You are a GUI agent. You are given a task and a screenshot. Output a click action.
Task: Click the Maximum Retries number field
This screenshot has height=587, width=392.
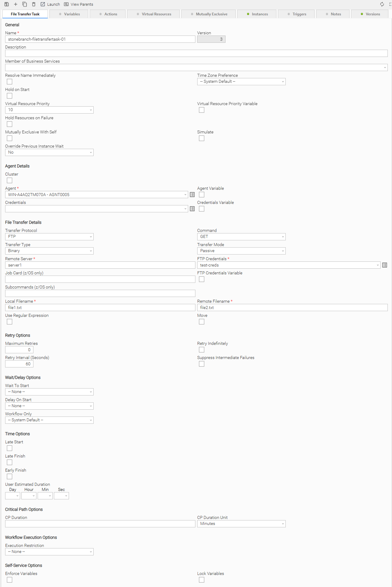[x=19, y=350]
